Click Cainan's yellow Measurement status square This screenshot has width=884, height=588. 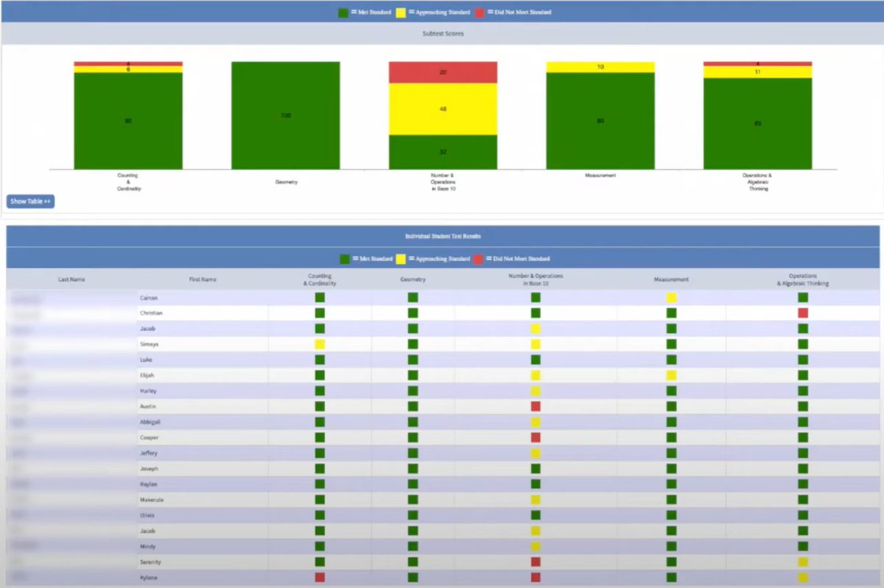671,298
